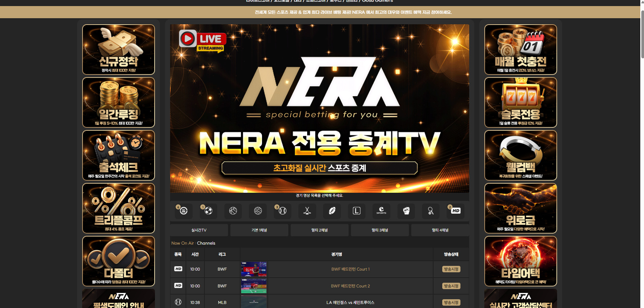Filter streams by the ice hockey icon

307,211
